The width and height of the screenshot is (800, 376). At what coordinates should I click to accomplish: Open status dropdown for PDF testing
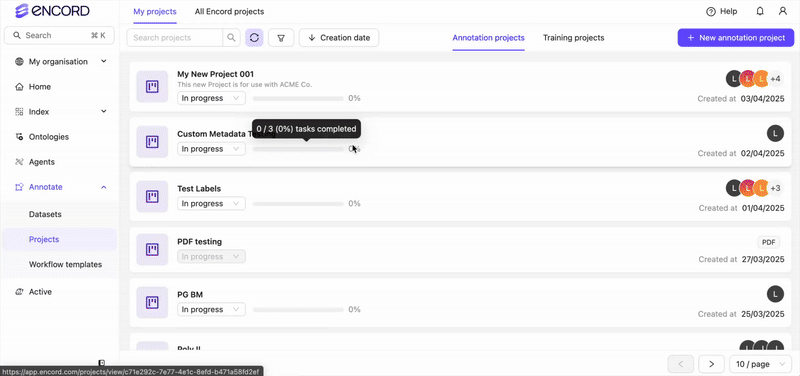(211, 257)
